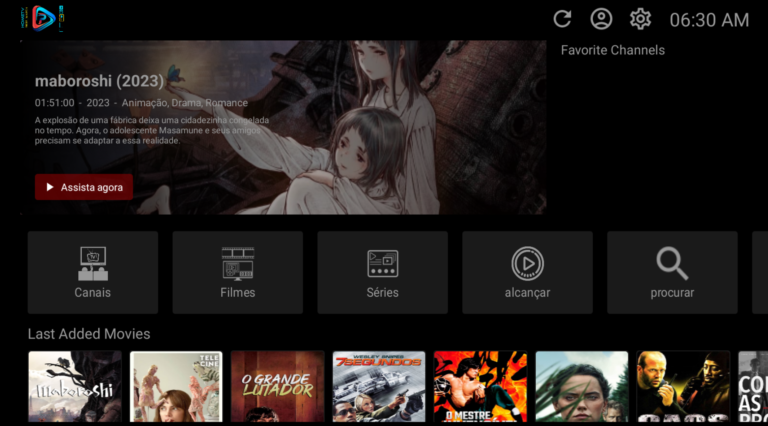The image size is (768, 426).
Task: Open the Canais live TV tile
Action: pyautogui.click(x=93, y=272)
